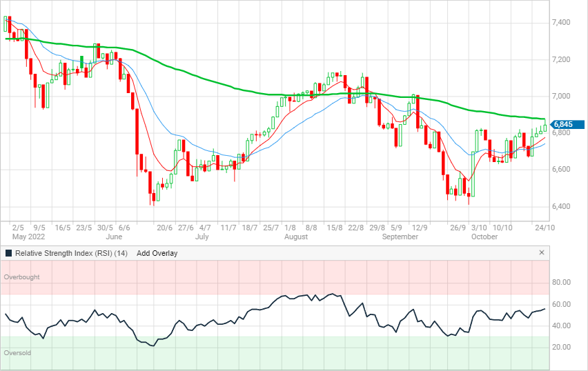Open the Relative Strength Index (RSI) (14) settings label
The image size is (588, 371).
point(72,253)
